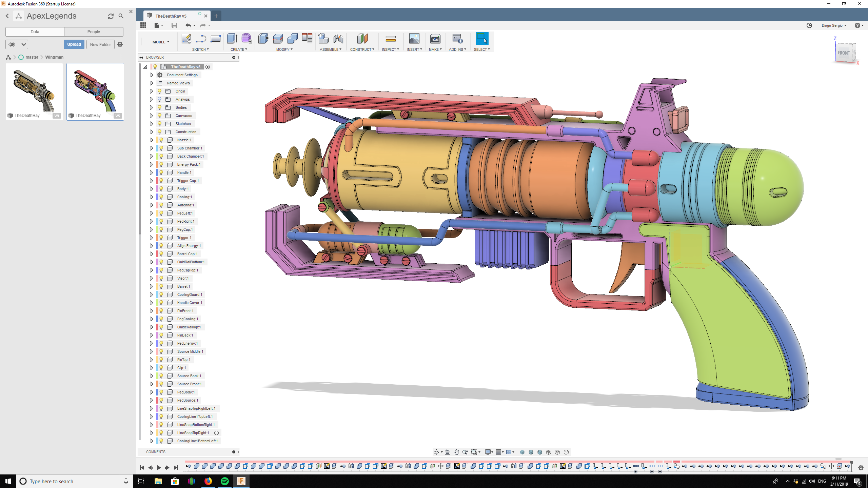Open the CONSTRUCT menu
This screenshot has height=488, width=868.
[x=362, y=49]
